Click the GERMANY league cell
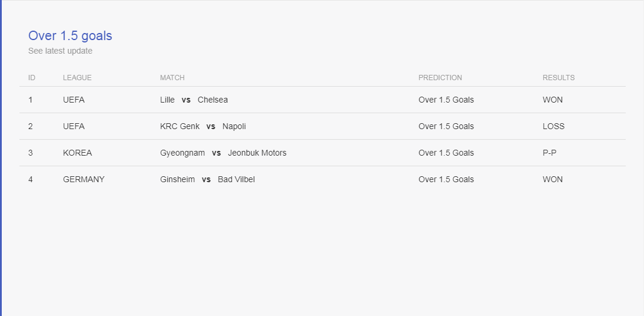The width and height of the screenshot is (644, 316). pyautogui.click(x=84, y=179)
